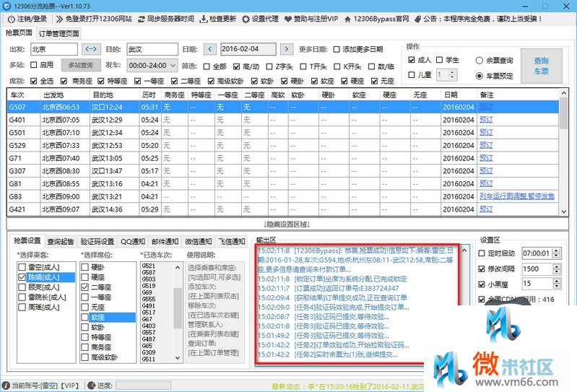Toggle 学生 passenger type checkbox
This screenshot has height=392, width=577.
pos(439,60)
